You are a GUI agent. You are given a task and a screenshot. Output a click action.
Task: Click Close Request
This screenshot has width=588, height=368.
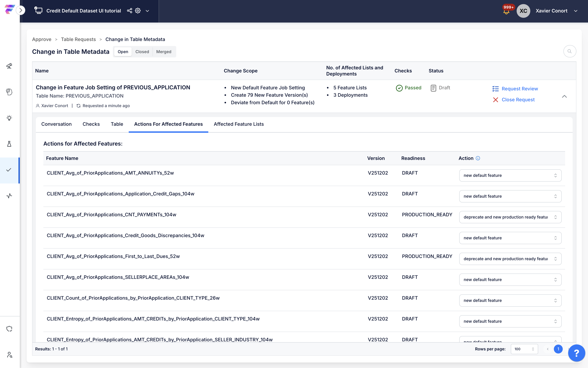(518, 100)
